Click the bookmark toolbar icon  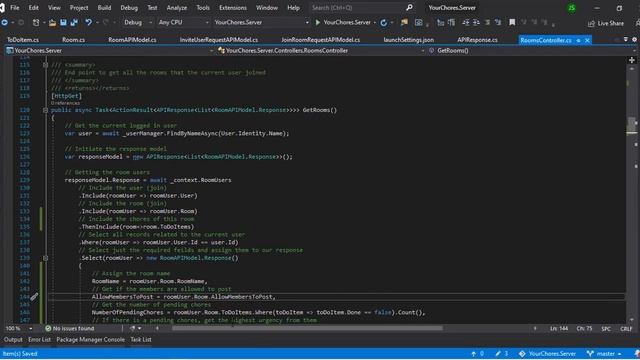[x=512, y=22]
